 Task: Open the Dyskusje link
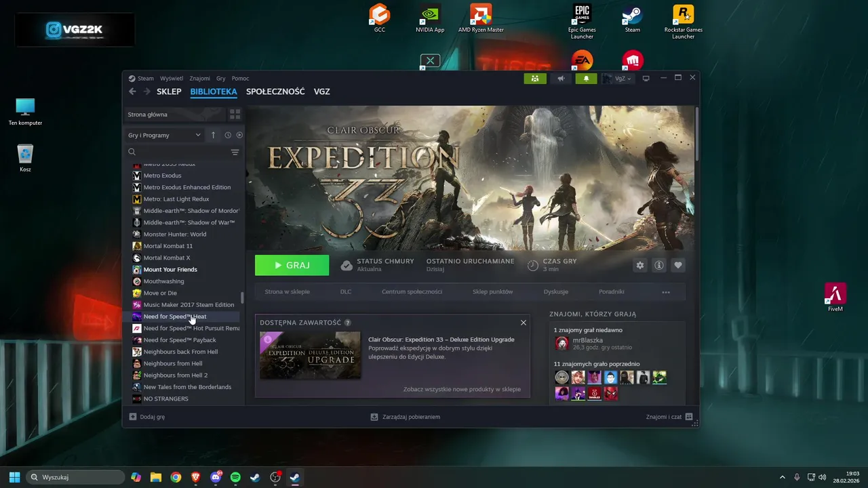coord(556,291)
